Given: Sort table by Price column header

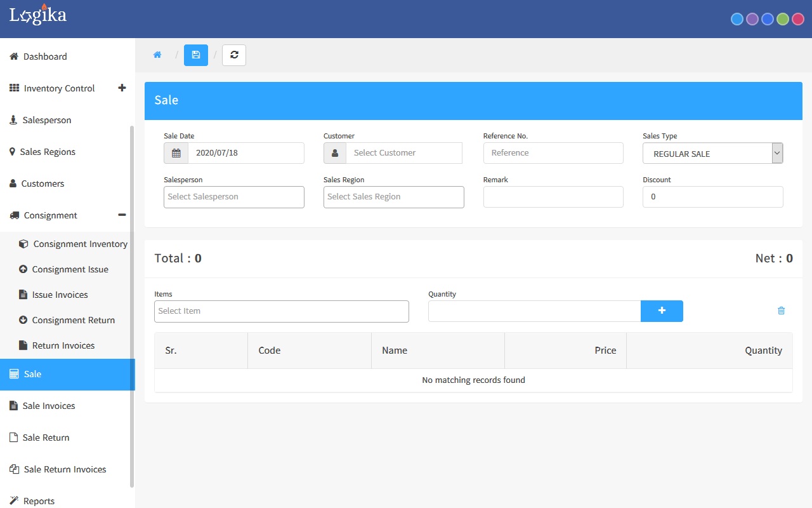Looking at the screenshot, I should pyautogui.click(x=605, y=351).
